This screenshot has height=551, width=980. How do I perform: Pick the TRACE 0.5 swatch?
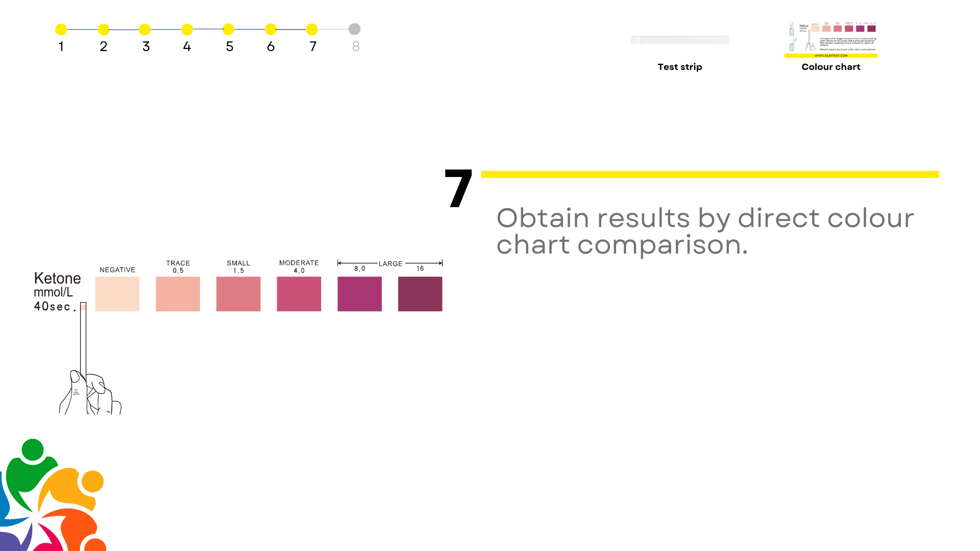pos(178,294)
